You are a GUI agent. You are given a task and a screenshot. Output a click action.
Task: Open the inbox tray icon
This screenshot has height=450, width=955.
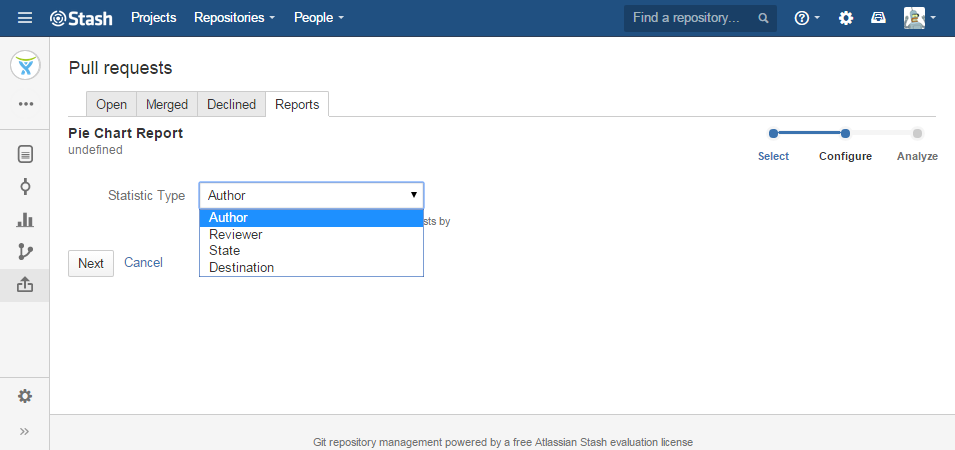(x=878, y=18)
